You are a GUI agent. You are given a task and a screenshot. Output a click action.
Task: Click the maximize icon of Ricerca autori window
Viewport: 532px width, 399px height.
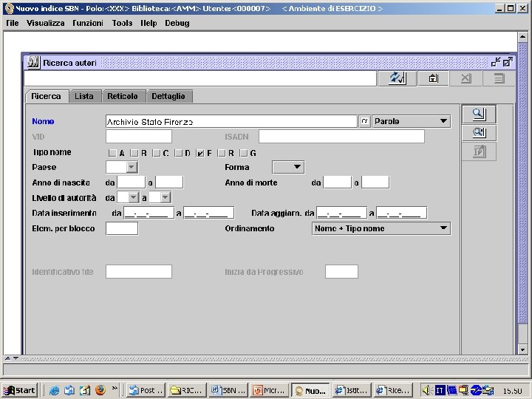pyautogui.click(x=508, y=62)
